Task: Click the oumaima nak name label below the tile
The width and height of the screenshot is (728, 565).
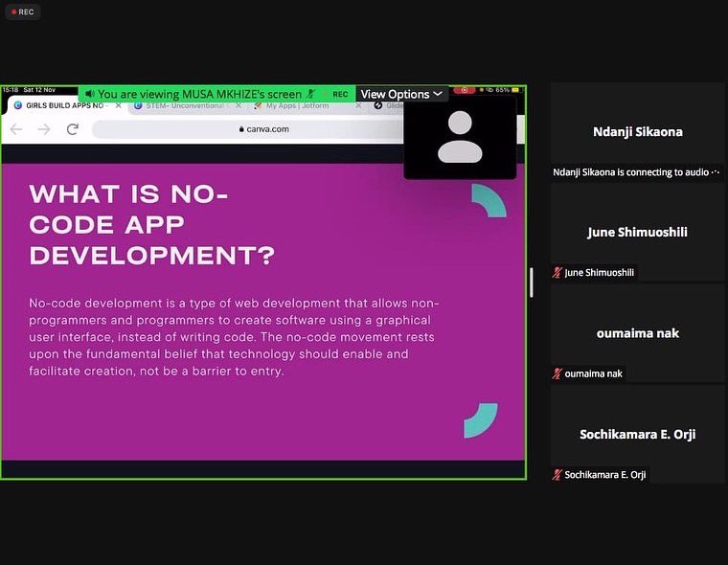Action: [x=593, y=373]
